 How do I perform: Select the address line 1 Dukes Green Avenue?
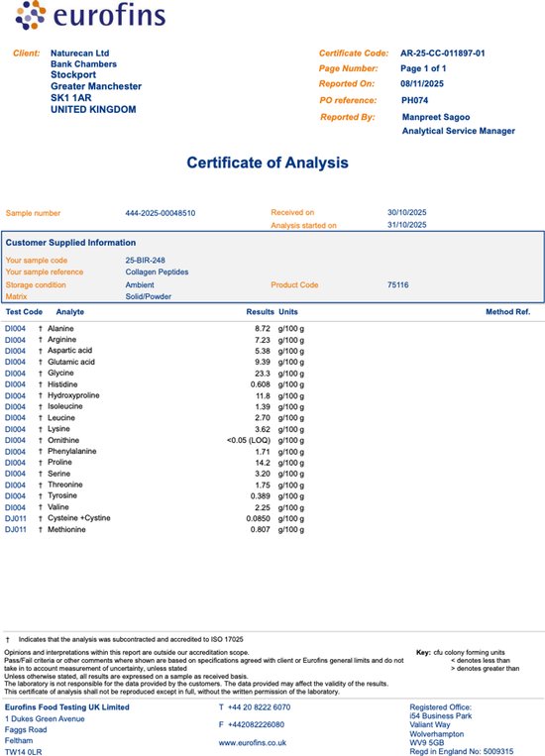point(45,719)
